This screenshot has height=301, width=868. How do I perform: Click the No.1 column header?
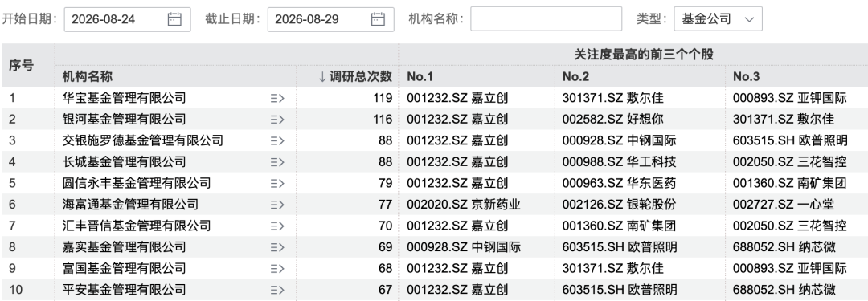[x=420, y=76]
